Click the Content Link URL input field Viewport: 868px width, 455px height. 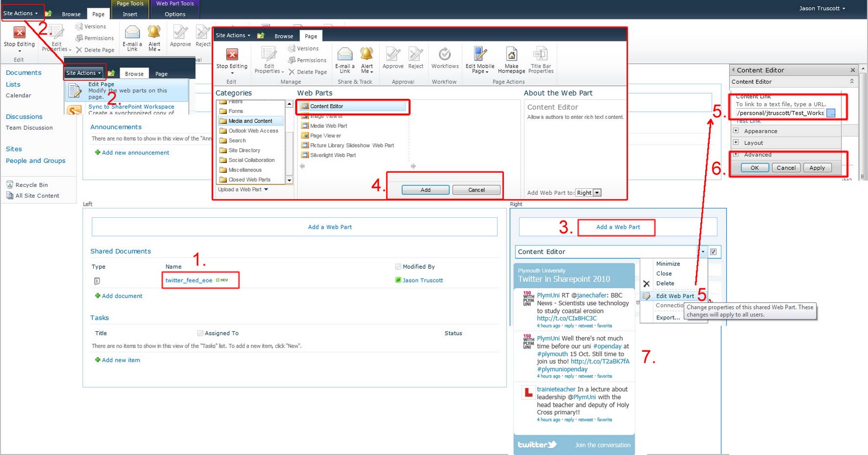[x=780, y=113]
